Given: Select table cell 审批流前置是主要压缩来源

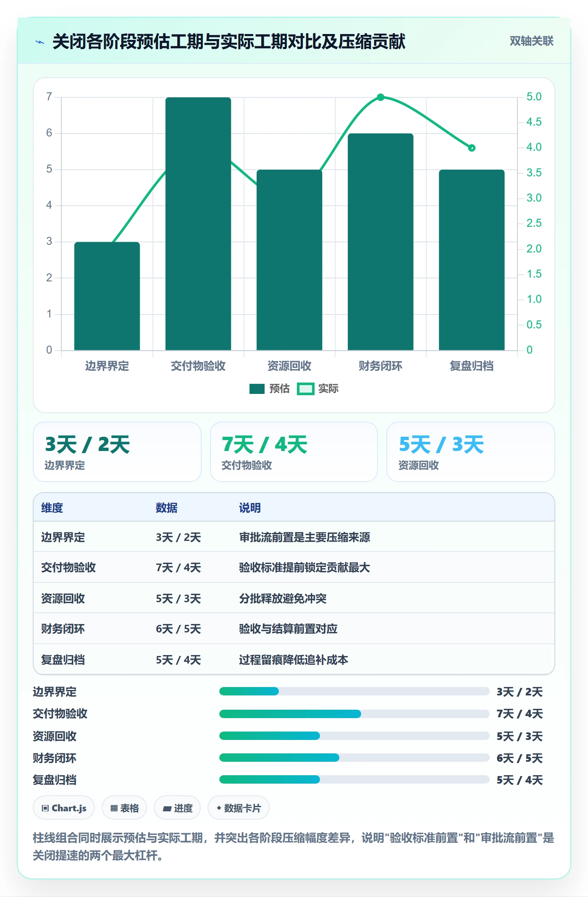Looking at the screenshot, I should (x=304, y=537).
